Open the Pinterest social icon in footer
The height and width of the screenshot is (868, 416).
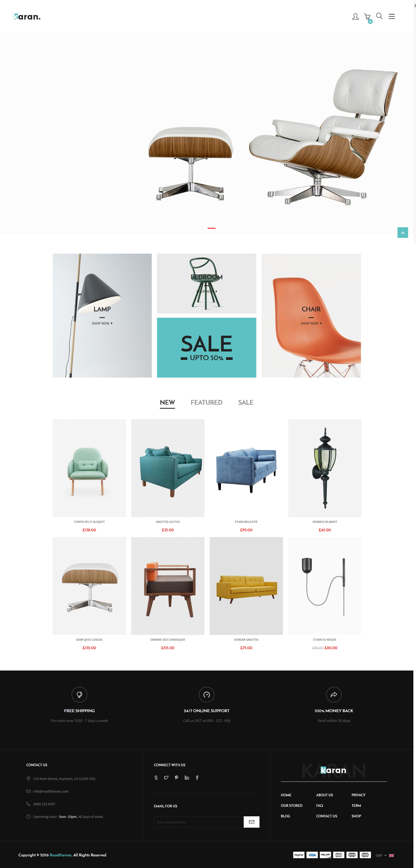coord(176,777)
